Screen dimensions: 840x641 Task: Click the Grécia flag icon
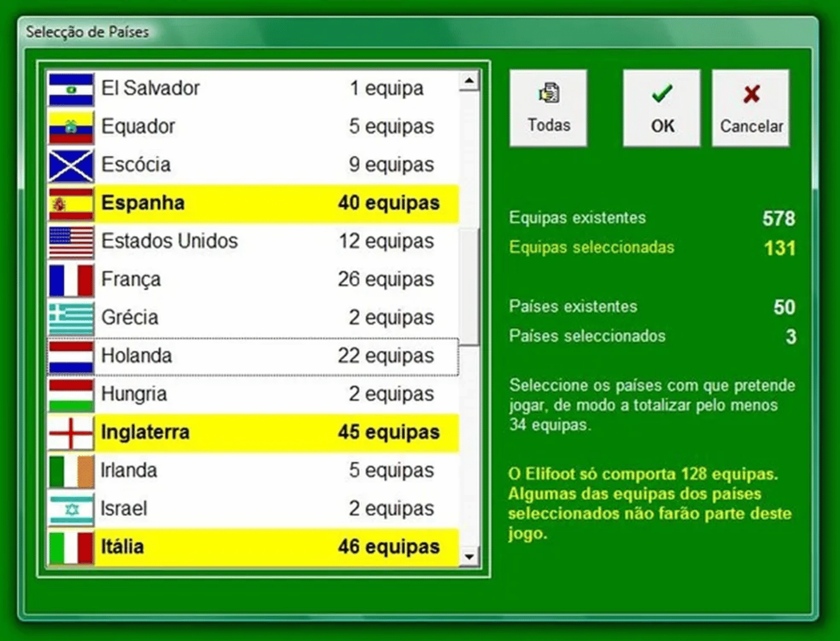pyautogui.click(x=71, y=318)
